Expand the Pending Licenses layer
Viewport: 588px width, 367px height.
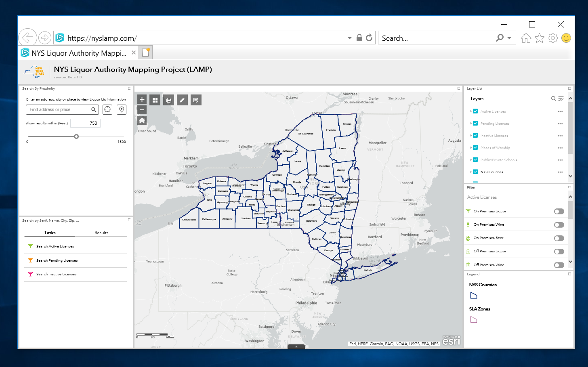pyautogui.click(x=471, y=124)
